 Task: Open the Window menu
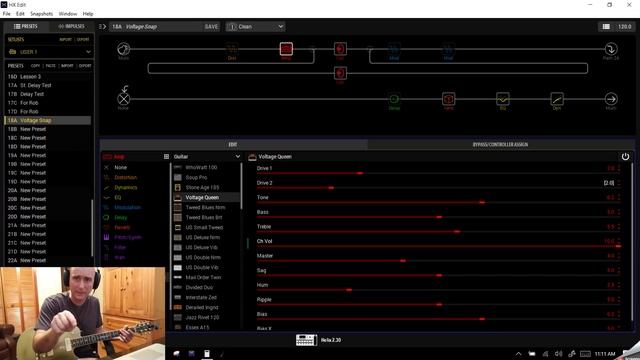pos(68,13)
